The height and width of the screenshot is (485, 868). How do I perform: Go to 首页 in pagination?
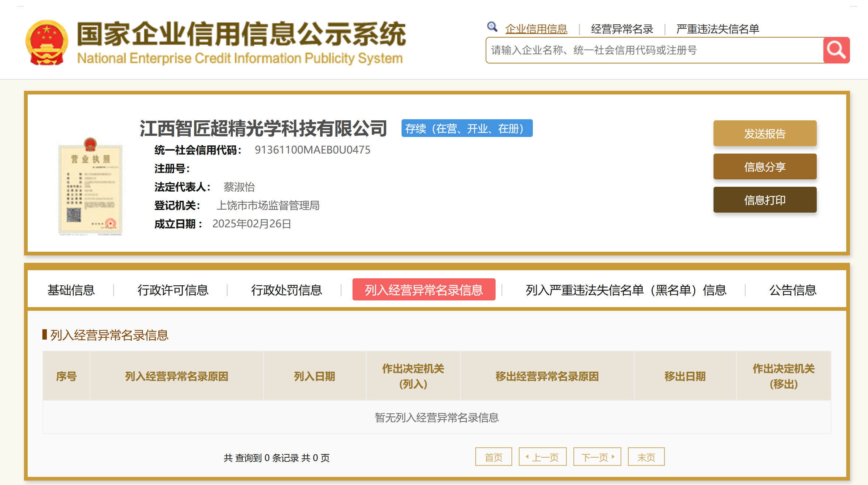493,457
